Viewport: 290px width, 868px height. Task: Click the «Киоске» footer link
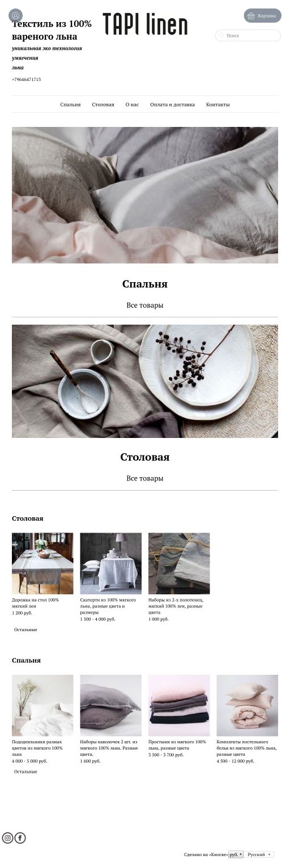tap(219, 854)
